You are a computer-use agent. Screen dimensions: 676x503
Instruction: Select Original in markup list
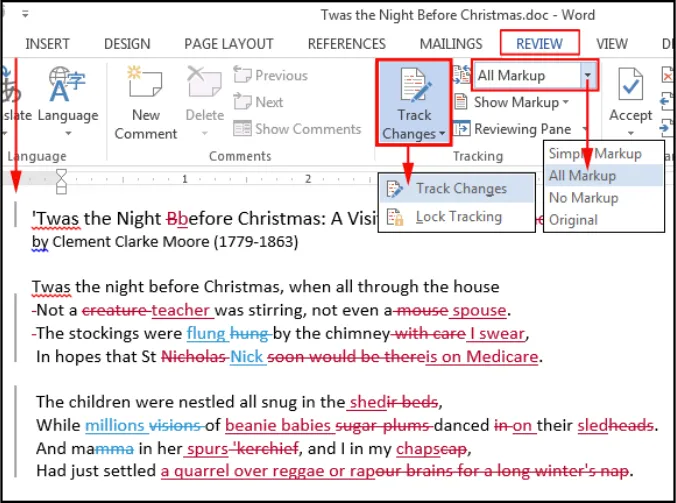click(604, 220)
